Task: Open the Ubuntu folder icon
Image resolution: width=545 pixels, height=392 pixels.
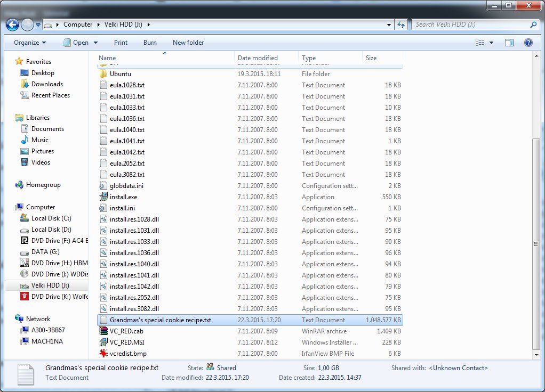Action: point(103,74)
